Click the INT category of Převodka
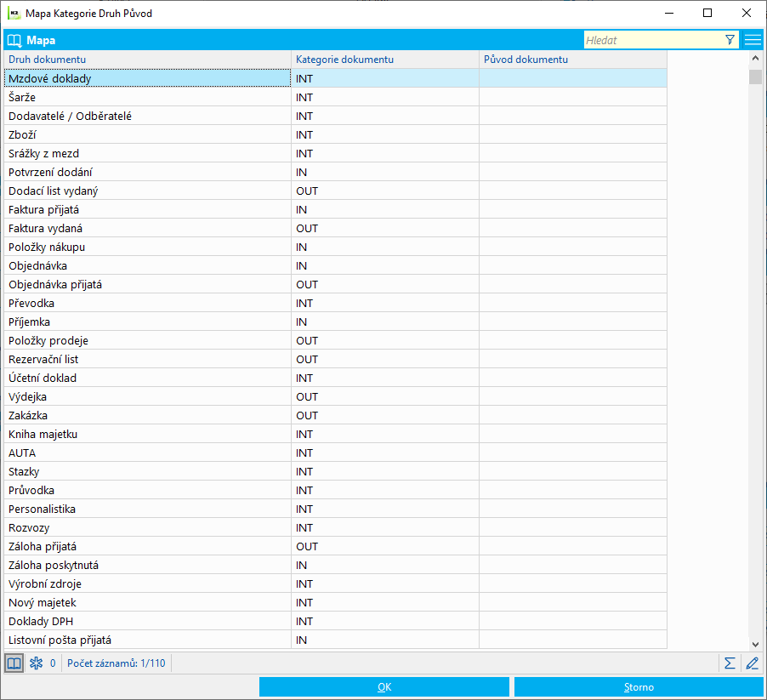 click(385, 303)
